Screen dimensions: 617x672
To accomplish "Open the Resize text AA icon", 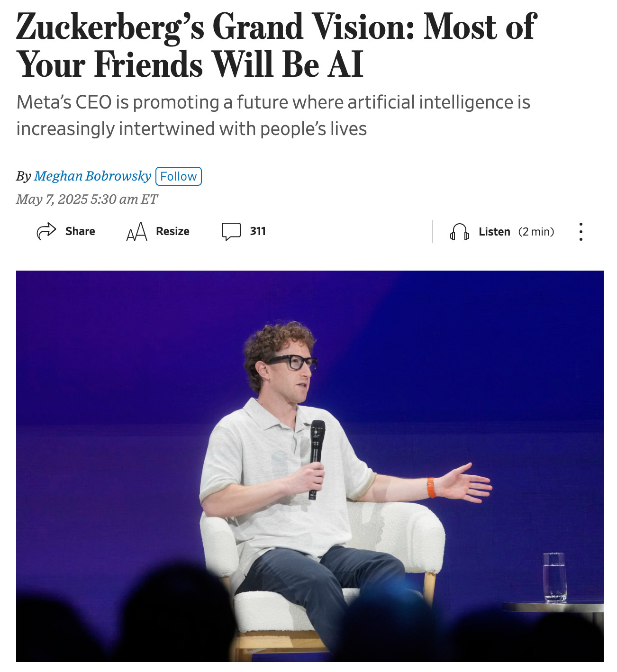I will [137, 231].
